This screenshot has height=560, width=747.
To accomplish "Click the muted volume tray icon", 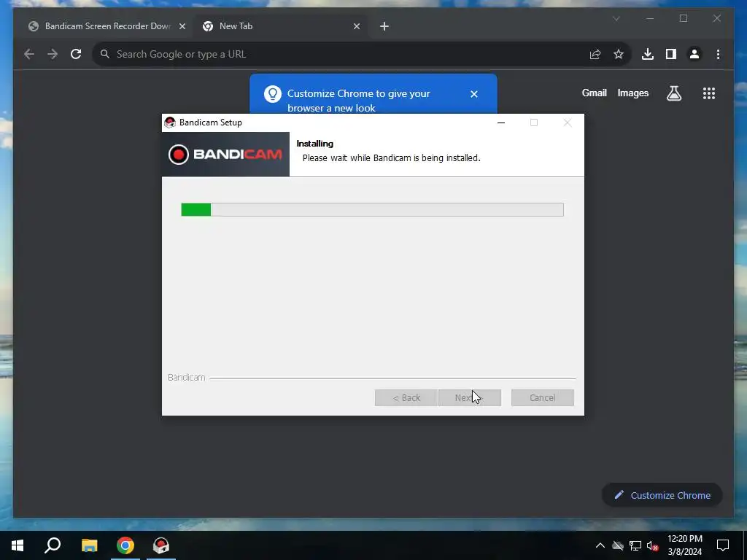I will pyautogui.click(x=652, y=545).
